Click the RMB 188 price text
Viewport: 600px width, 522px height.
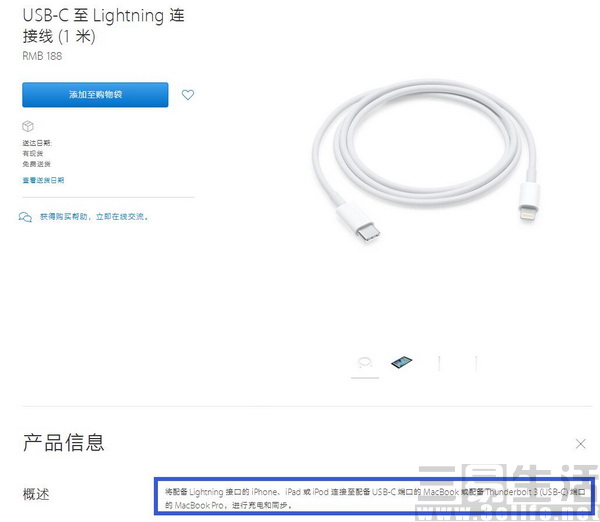(x=42, y=56)
